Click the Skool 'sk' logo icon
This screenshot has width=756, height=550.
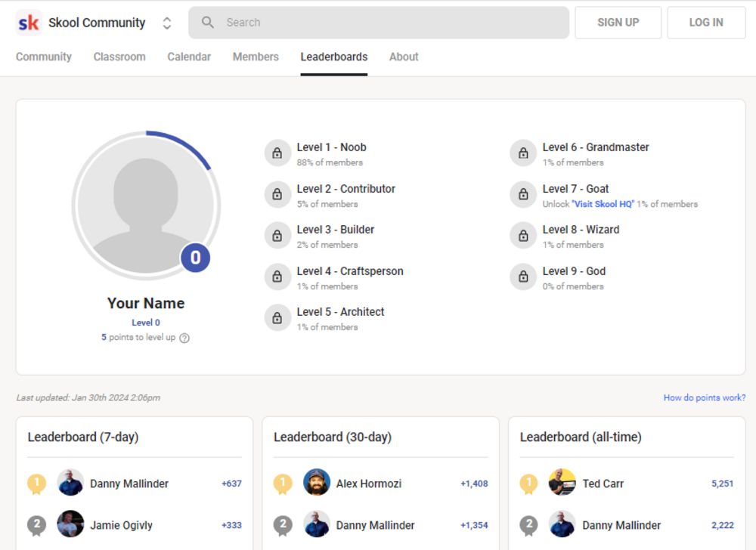tap(29, 23)
